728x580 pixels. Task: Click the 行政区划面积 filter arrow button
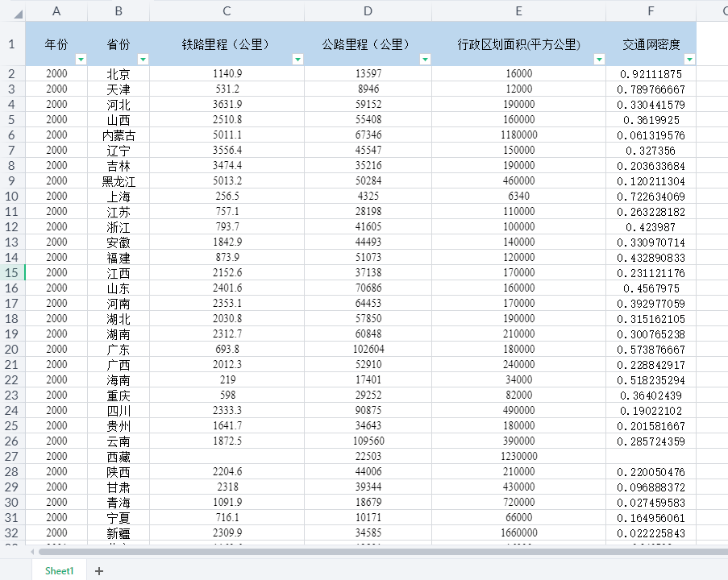599,60
